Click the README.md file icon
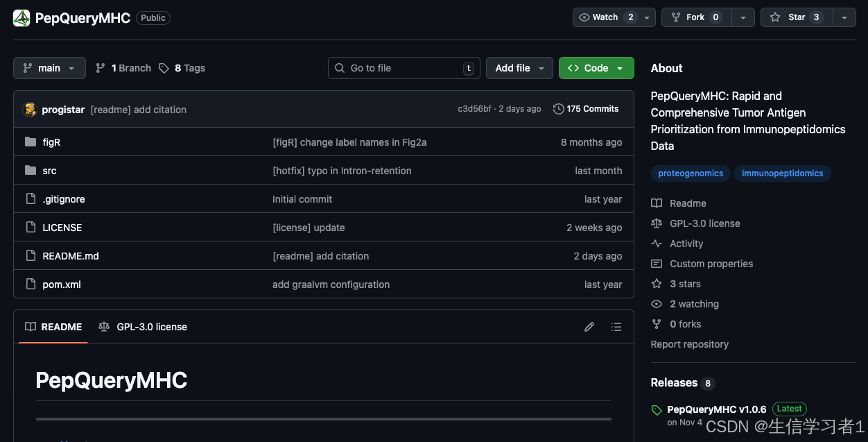Viewport: 868px width, 442px height. pyautogui.click(x=31, y=255)
